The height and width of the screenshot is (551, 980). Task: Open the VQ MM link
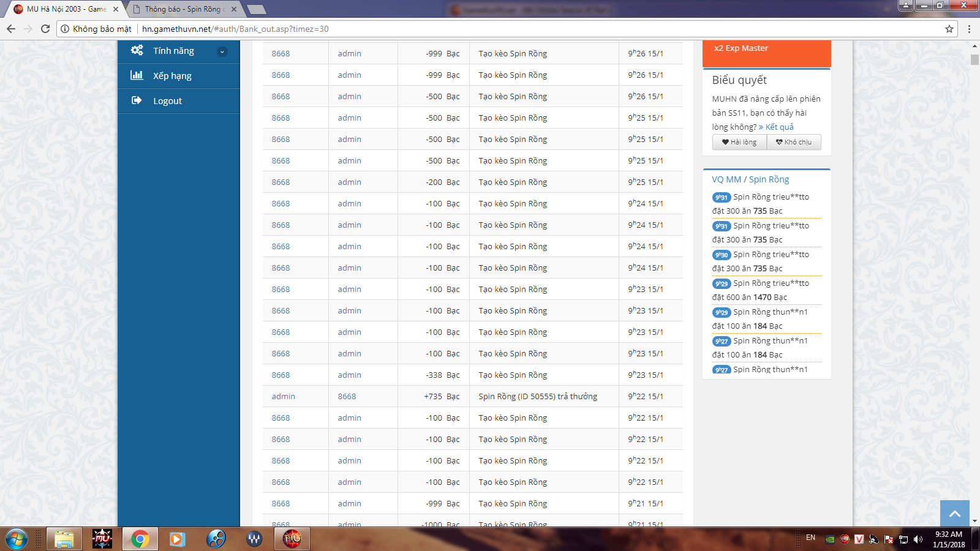coord(726,179)
